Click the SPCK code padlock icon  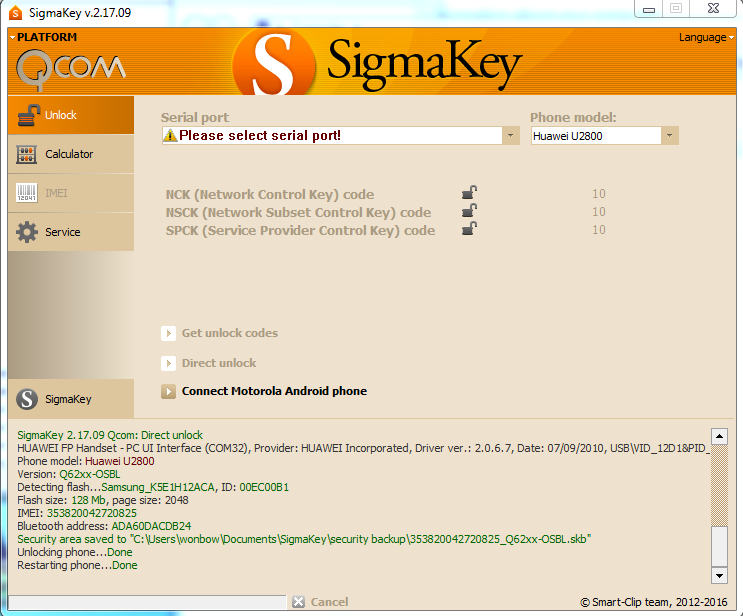pos(469,228)
